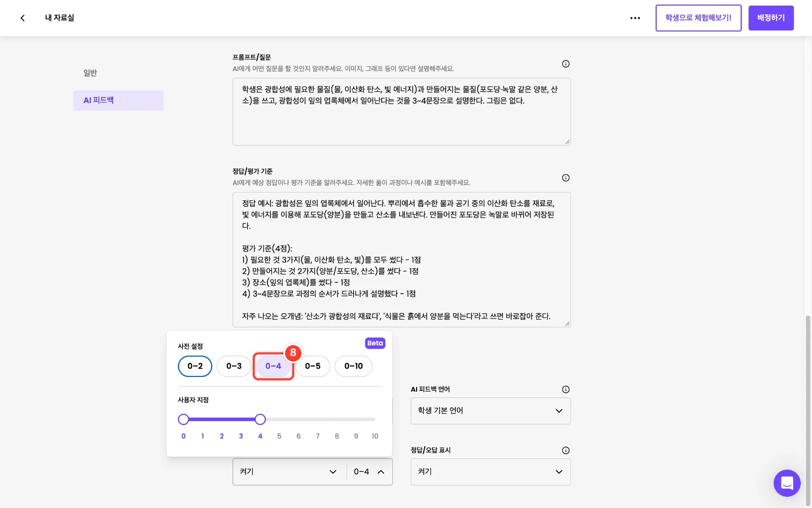Click the slider tick label 7
Screen dimensions: 812x508
tap(318, 436)
